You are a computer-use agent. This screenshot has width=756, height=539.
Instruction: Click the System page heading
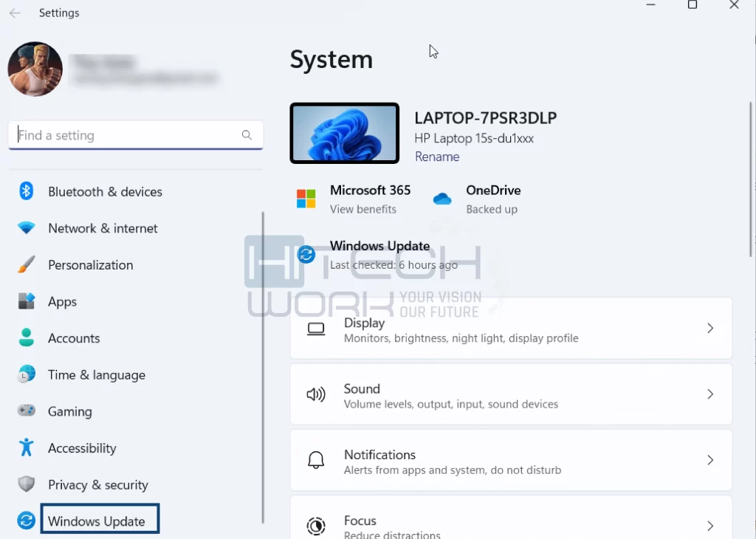pos(331,60)
